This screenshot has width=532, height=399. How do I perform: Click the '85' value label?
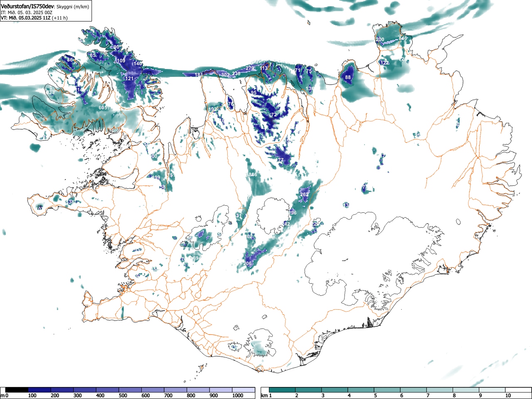point(93,55)
